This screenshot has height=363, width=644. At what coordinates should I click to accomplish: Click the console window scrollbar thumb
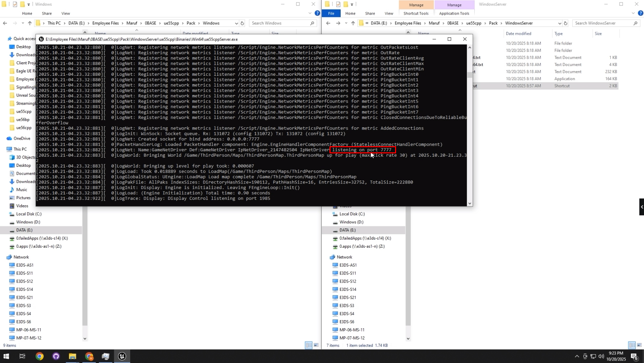pos(470,75)
